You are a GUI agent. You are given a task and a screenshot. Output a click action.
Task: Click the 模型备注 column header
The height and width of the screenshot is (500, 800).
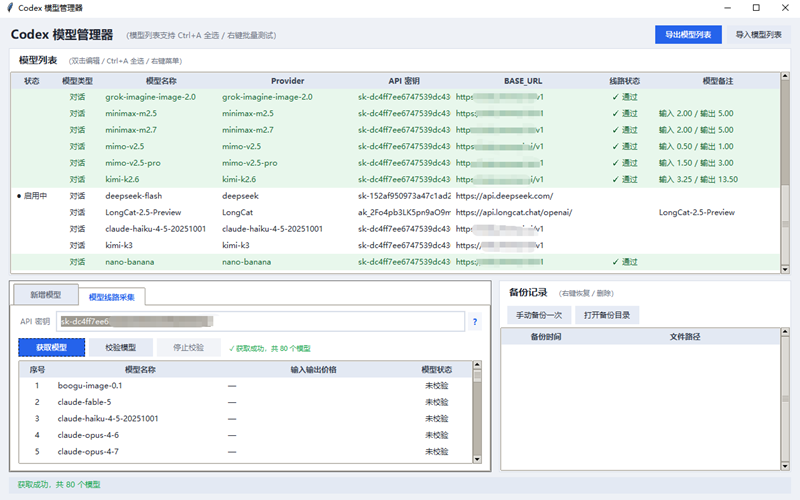click(717, 81)
